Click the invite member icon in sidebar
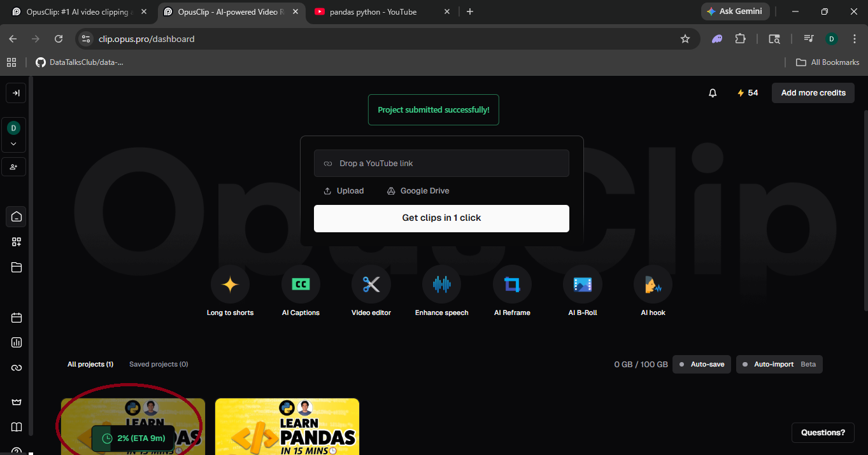 (x=13, y=167)
